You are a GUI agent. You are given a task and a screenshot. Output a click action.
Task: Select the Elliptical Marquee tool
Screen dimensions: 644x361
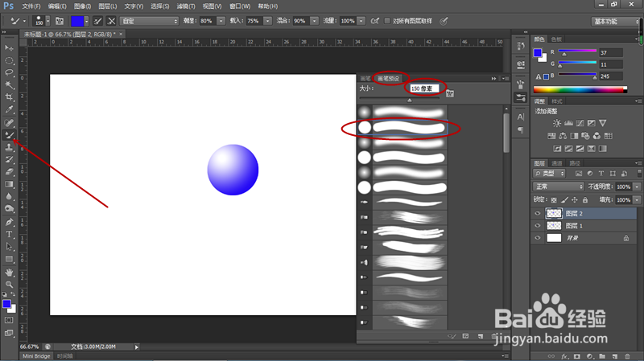(9, 61)
